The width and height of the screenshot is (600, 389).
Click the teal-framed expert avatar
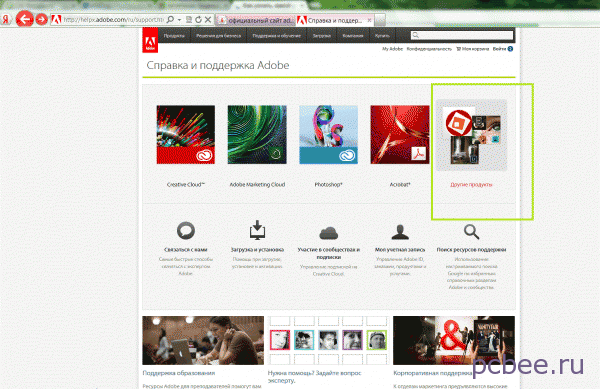tap(304, 340)
